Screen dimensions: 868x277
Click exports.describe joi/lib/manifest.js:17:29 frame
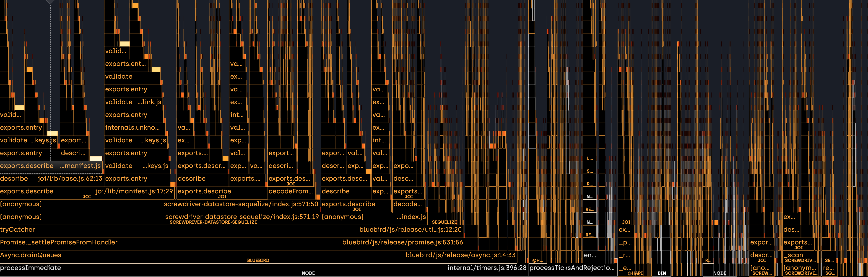pos(87,193)
